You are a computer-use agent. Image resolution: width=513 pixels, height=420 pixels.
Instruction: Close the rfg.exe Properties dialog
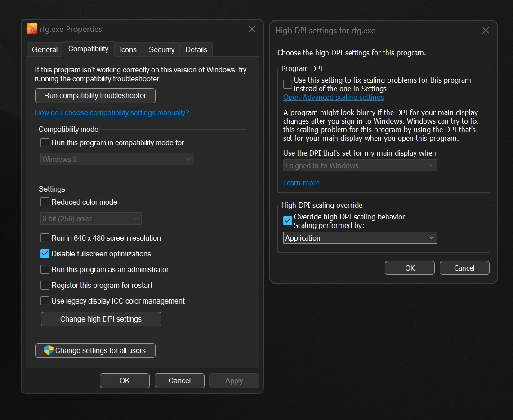pos(252,29)
